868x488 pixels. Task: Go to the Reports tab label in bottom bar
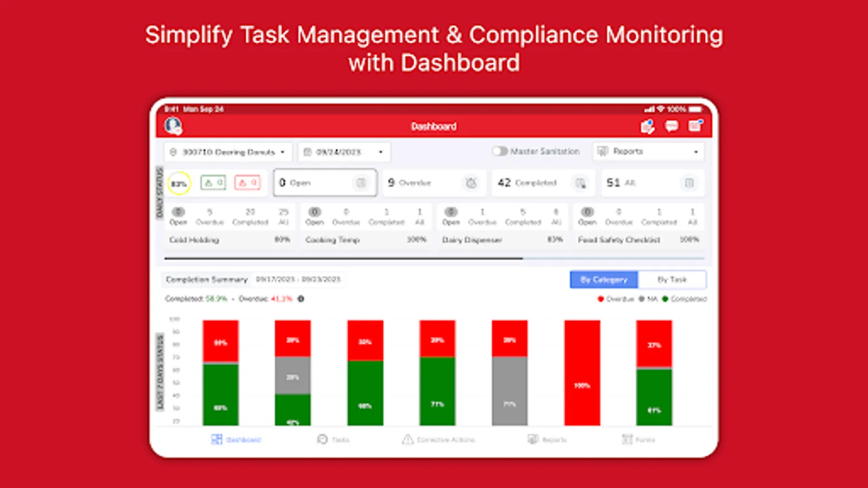point(554,440)
